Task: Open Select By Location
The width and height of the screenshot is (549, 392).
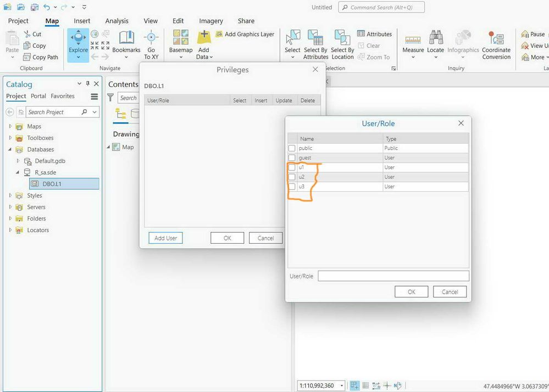Action: [342, 44]
